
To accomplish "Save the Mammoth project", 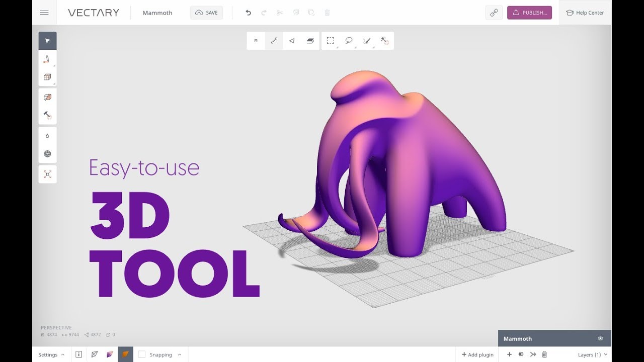I will click(206, 13).
